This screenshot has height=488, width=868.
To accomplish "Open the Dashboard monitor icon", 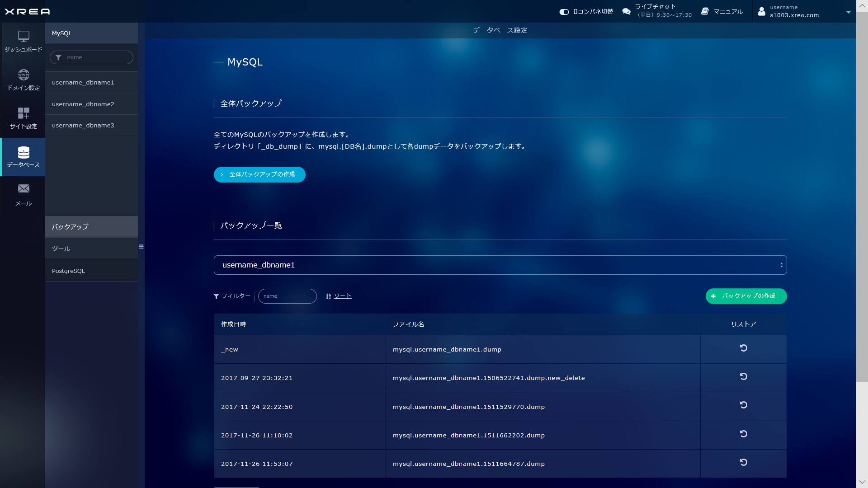I will tap(24, 36).
